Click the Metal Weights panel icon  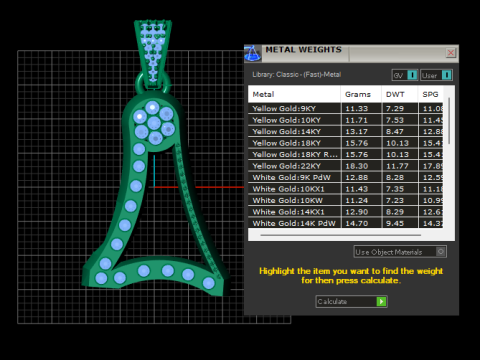tap(252, 53)
